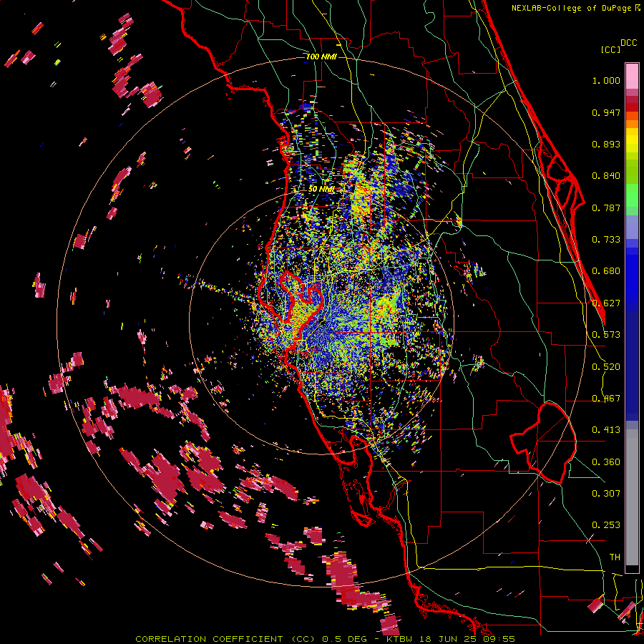The image size is (644, 644).
Task: Pick the gray segment of the color bar
Action: [632, 497]
